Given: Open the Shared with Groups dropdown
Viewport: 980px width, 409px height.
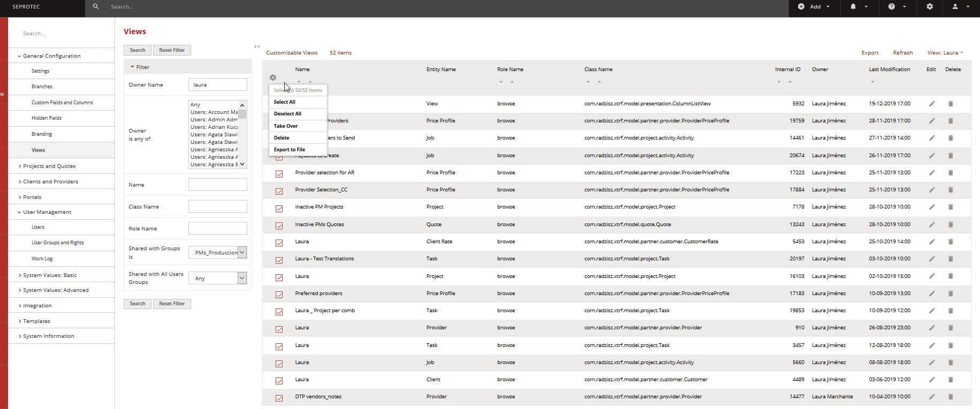Looking at the screenshot, I should [x=217, y=252].
